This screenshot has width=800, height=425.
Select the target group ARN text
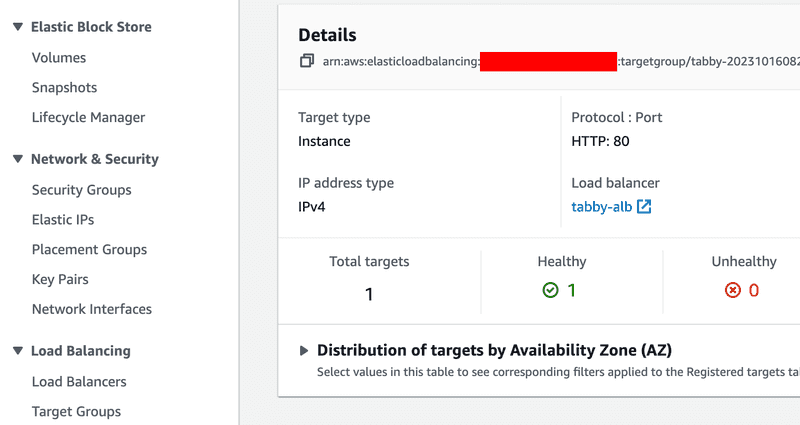pos(561,62)
